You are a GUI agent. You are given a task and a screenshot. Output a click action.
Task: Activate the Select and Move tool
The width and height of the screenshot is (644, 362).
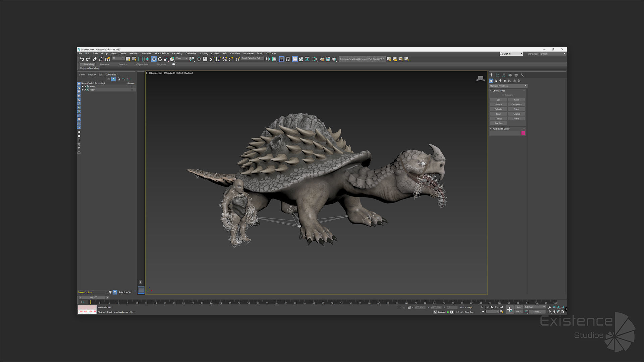(154, 59)
